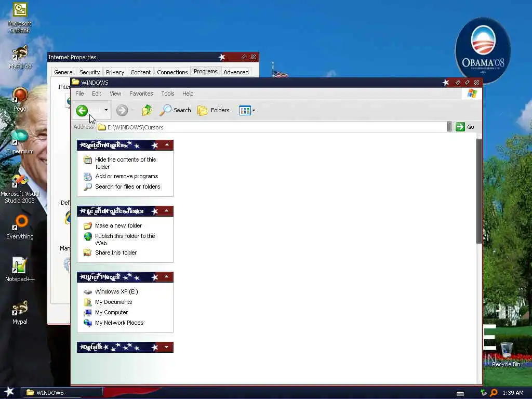Select the Notepad++ desktop shortcut
The width and height of the screenshot is (532, 399).
[20, 270]
